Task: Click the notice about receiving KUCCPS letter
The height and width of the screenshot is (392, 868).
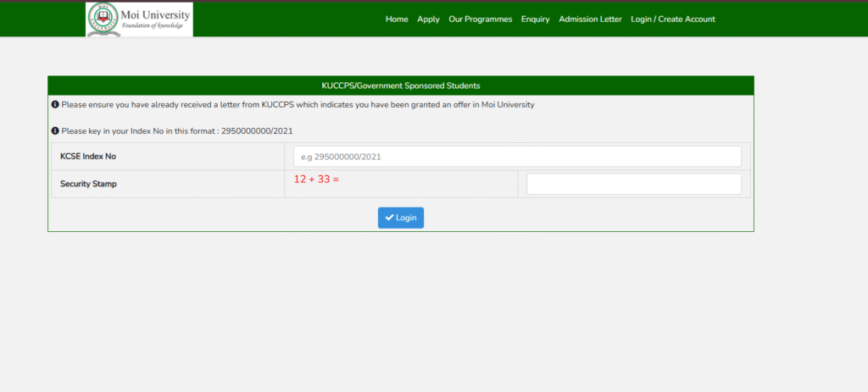Action: (x=298, y=104)
